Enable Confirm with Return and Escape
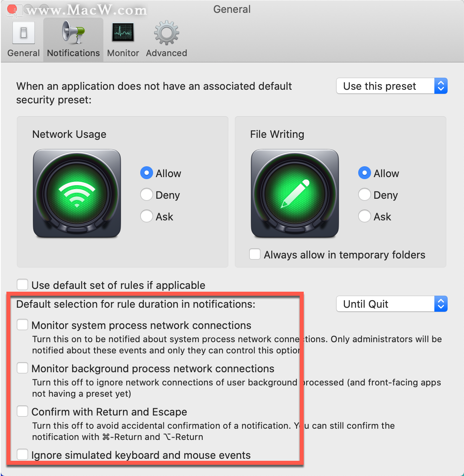This screenshot has width=464, height=476. pyautogui.click(x=22, y=411)
